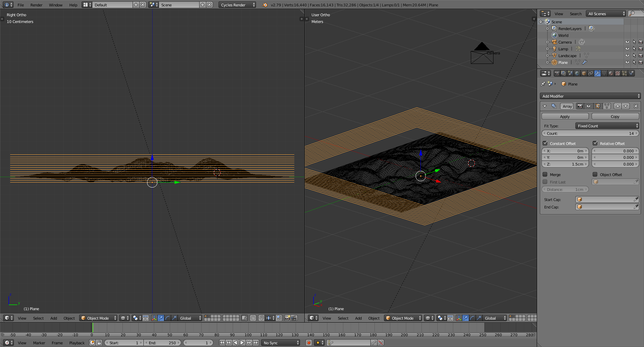Jump to the first frame in timeline

222,343
